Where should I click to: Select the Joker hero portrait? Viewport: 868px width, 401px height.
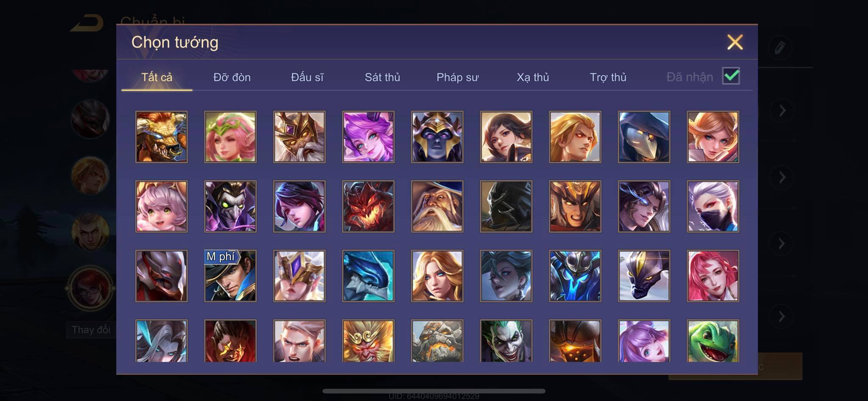tap(506, 341)
